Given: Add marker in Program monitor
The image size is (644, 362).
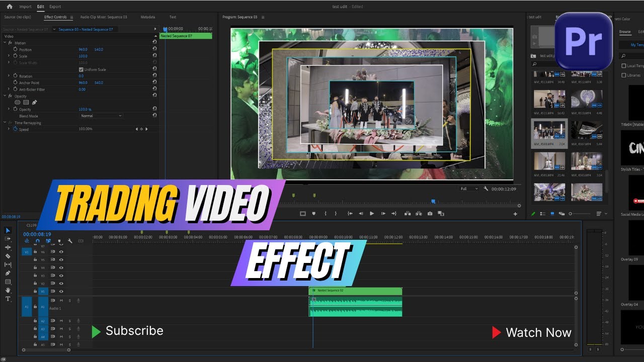Looking at the screenshot, I should (313, 214).
